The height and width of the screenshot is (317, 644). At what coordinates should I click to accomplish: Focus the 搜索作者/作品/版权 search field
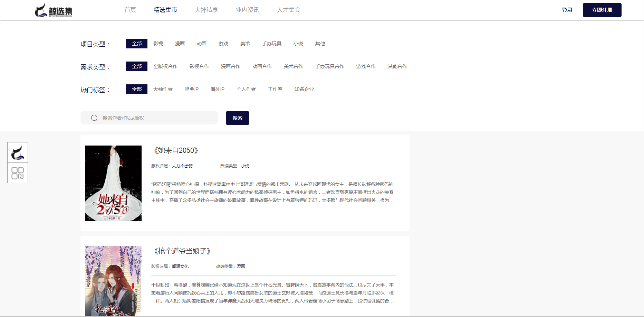[x=155, y=118]
